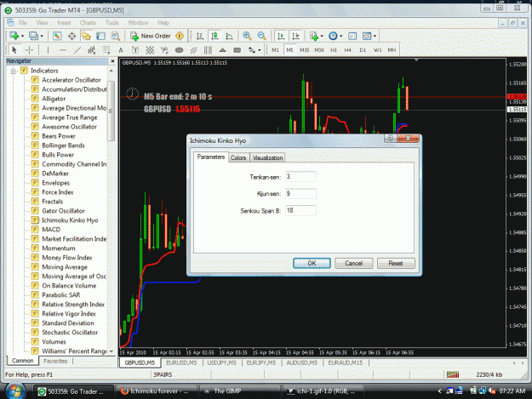Select the Text 'A' tool
This screenshot has width=532, height=399.
pyautogui.click(x=121, y=50)
